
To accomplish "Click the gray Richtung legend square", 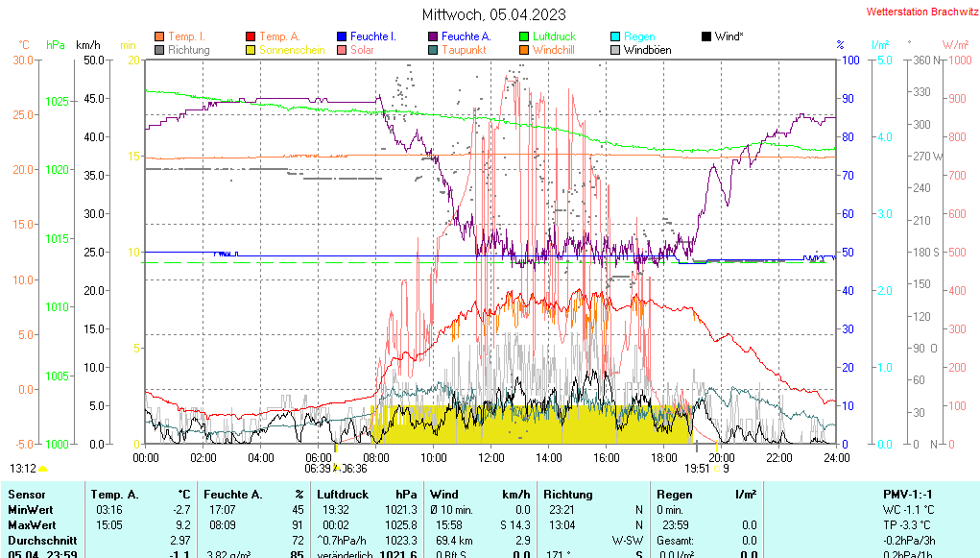I will [x=159, y=50].
